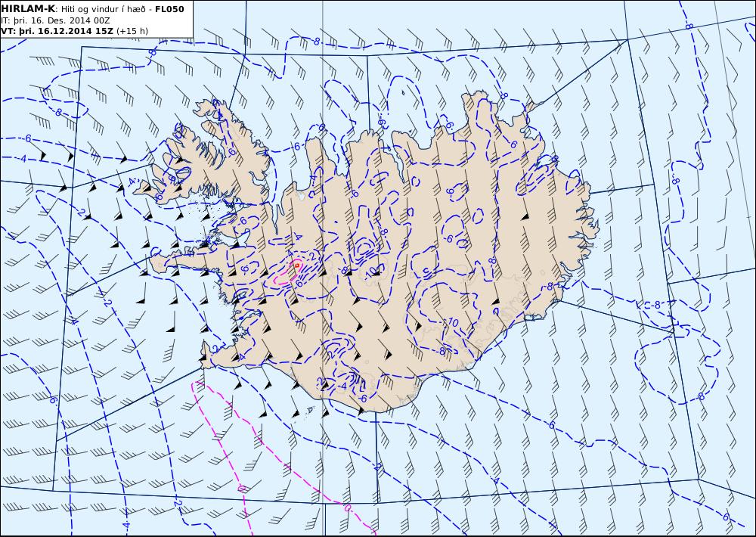Select the valid time 'VT: þri. 16.12.2014 15Z'
Image resolution: width=756 pixels, height=537 pixels.
click(57, 31)
